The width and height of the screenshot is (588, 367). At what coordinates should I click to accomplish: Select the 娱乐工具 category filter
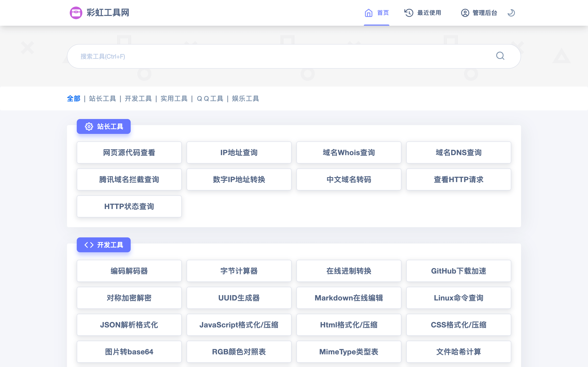coord(245,99)
